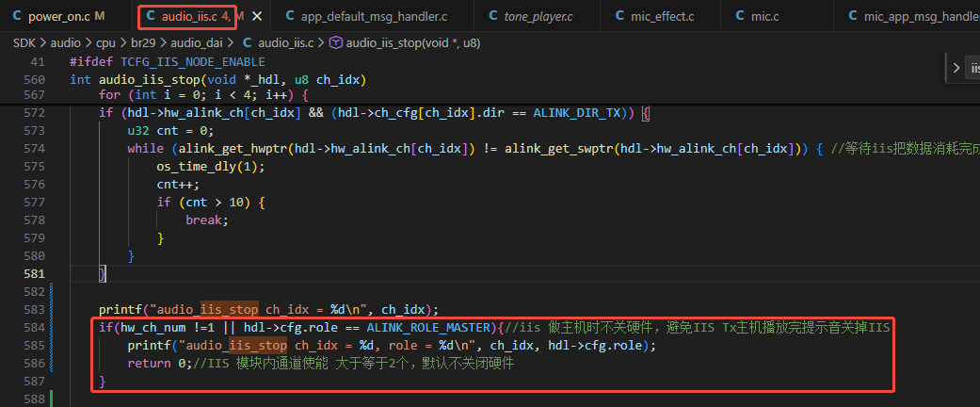Click line number 581 in gutter

(35, 273)
